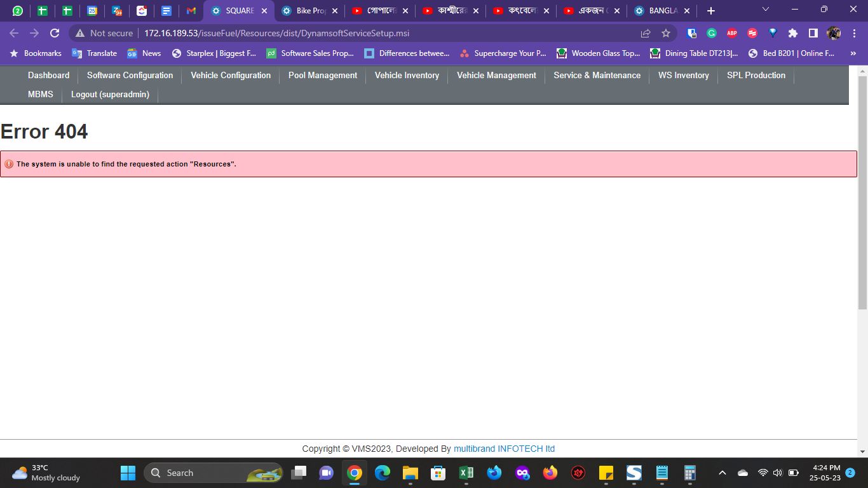Switch to the pinned Gmail tab
The height and width of the screenshot is (488, 868).
coord(191,11)
